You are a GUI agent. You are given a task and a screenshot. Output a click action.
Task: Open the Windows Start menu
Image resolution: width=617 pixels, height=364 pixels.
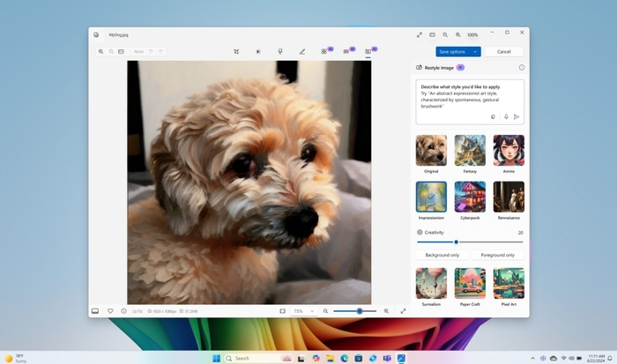(x=217, y=358)
